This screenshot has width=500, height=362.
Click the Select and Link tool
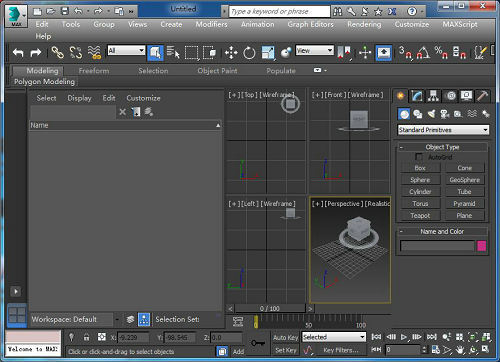pos(57,53)
